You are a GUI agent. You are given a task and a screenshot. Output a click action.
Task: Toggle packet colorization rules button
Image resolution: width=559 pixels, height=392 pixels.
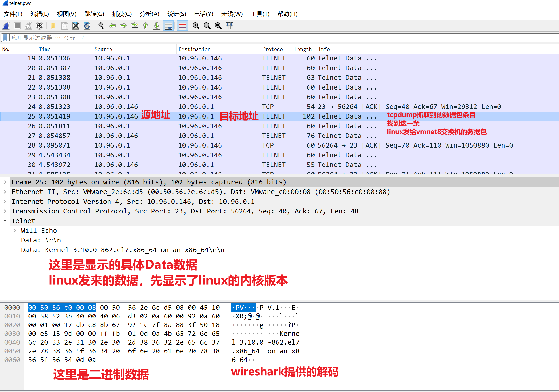(182, 26)
